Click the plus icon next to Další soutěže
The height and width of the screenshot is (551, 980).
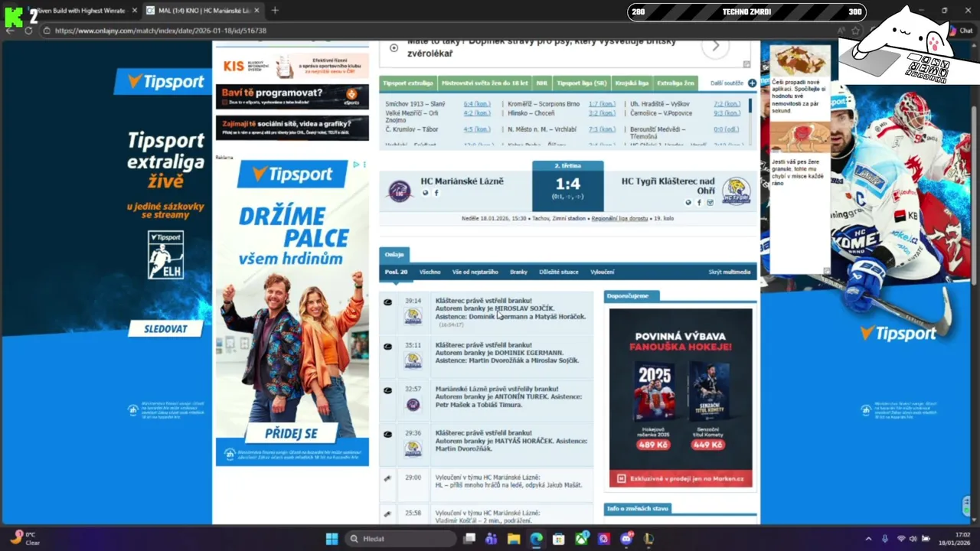pos(752,83)
